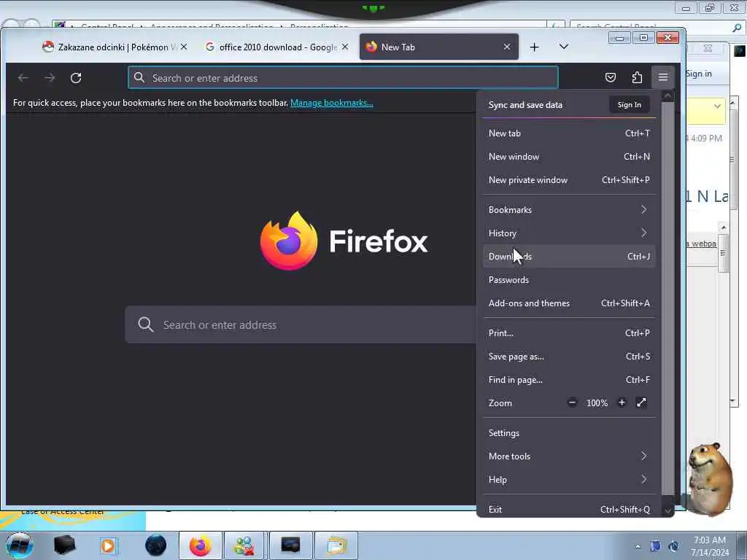
Task: Click Sign in in background window
Action: (698, 74)
